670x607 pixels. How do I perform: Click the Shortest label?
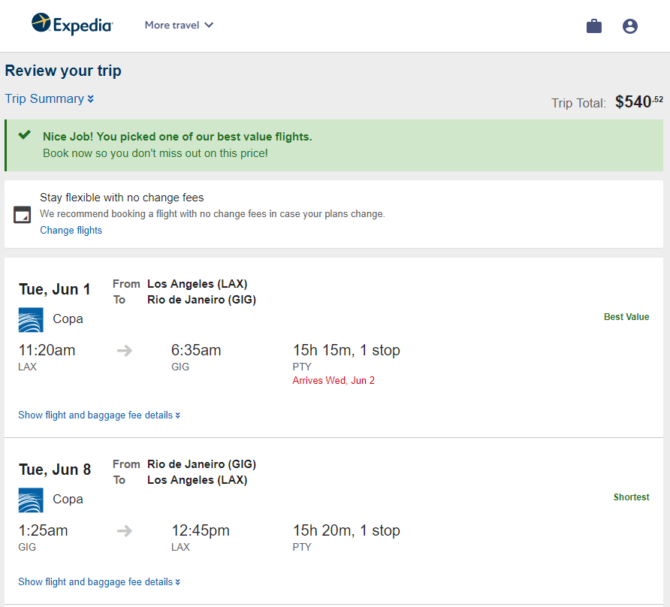pyautogui.click(x=631, y=497)
